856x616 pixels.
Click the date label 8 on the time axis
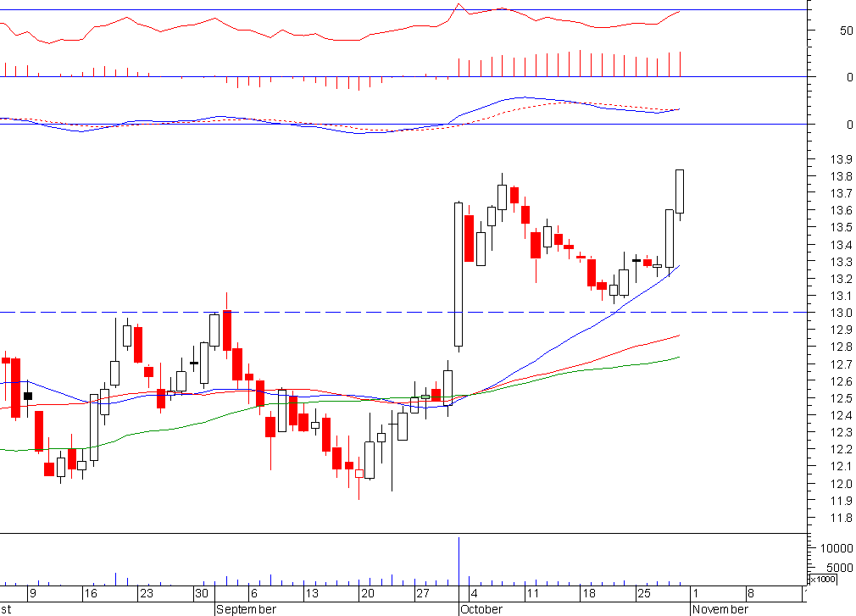[x=751, y=593]
